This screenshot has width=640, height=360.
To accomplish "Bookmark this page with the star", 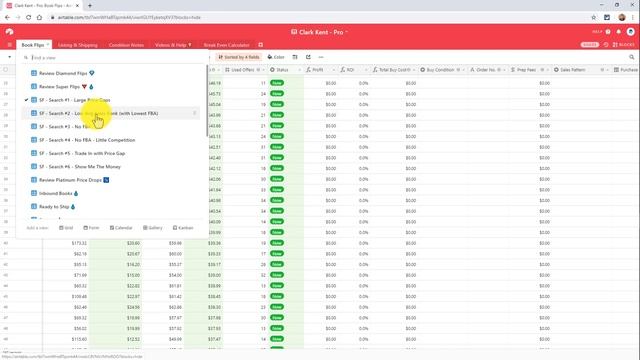I will pyautogui.click(x=593, y=17).
